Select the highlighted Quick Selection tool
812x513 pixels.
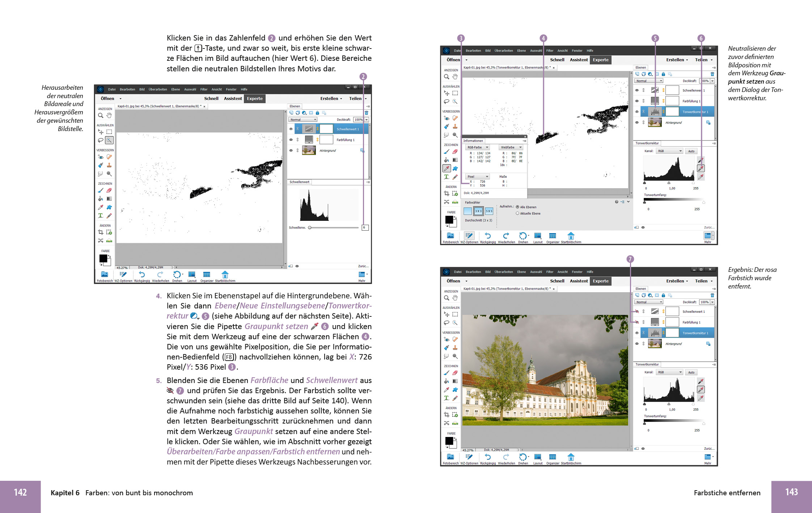[x=109, y=140]
